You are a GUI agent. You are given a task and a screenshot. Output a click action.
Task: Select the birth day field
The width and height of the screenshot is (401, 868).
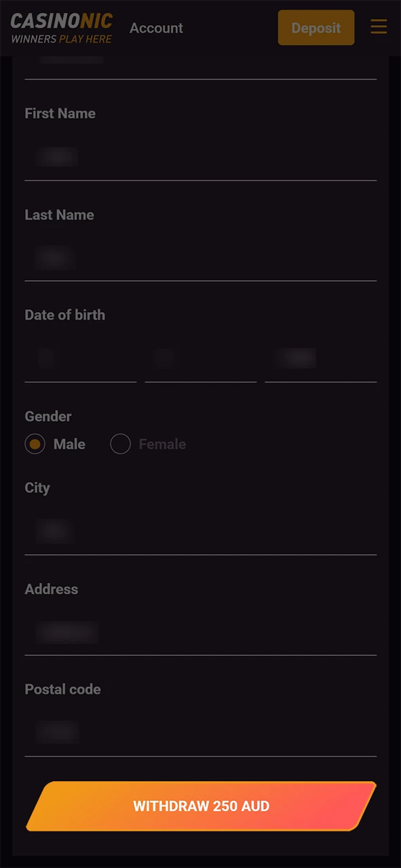80,359
